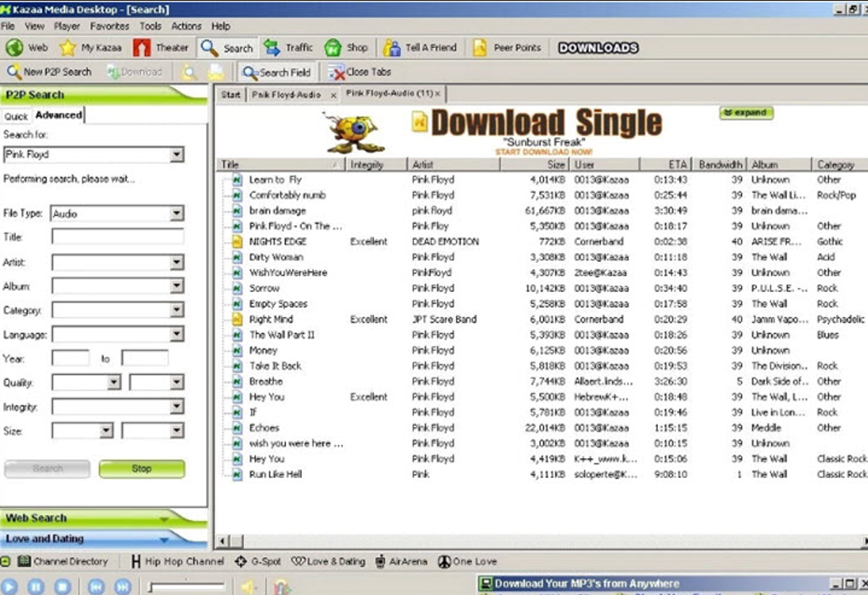Click the player Pause button
This screenshot has width=868, height=595.
tap(36, 586)
